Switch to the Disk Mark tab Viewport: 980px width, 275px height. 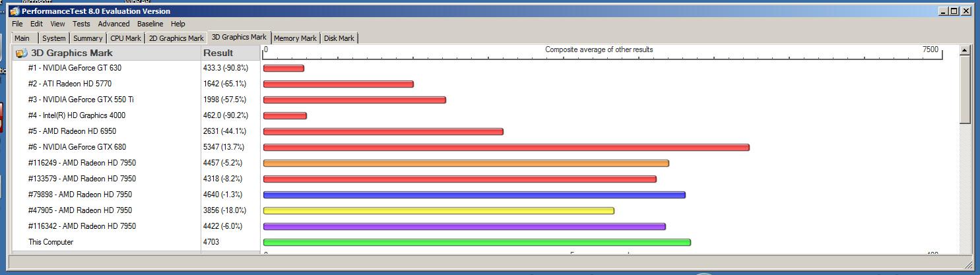pos(339,38)
